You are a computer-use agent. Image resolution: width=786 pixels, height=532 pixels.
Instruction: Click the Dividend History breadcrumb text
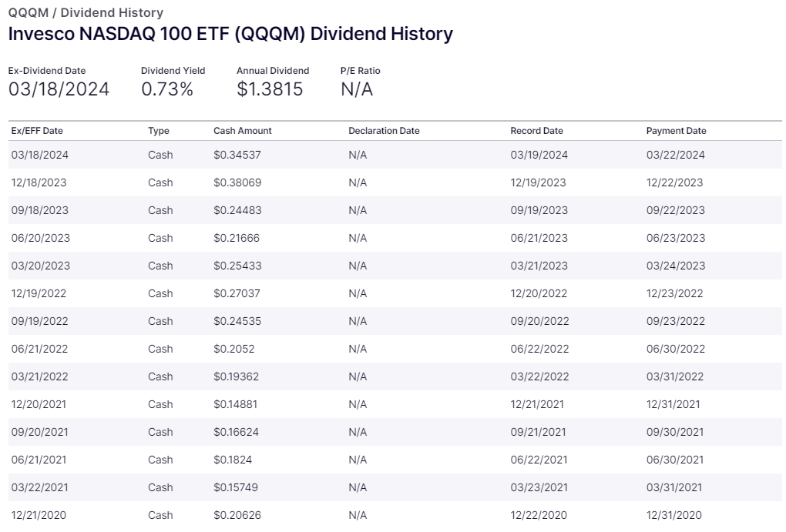[112, 12]
